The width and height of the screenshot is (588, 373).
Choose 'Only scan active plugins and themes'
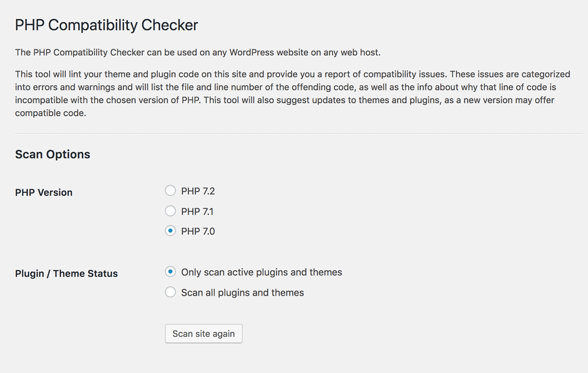point(170,271)
